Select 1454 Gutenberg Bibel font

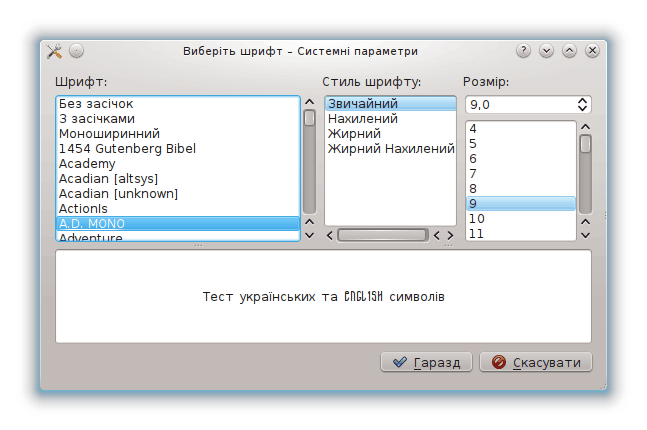127,149
